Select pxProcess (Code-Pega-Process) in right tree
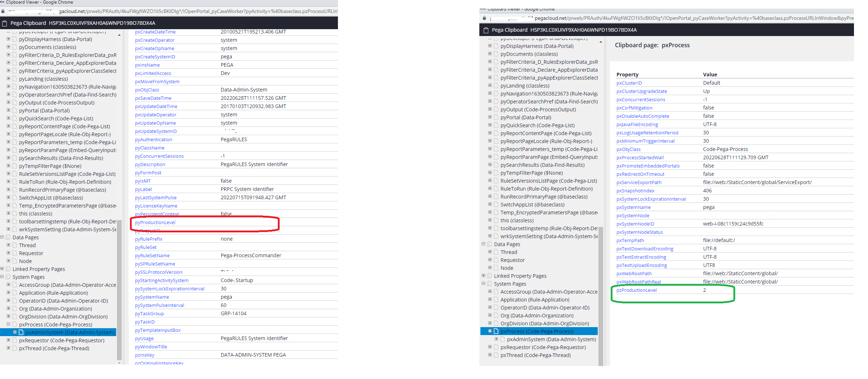This screenshot has width=868, height=379. (x=537, y=331)
